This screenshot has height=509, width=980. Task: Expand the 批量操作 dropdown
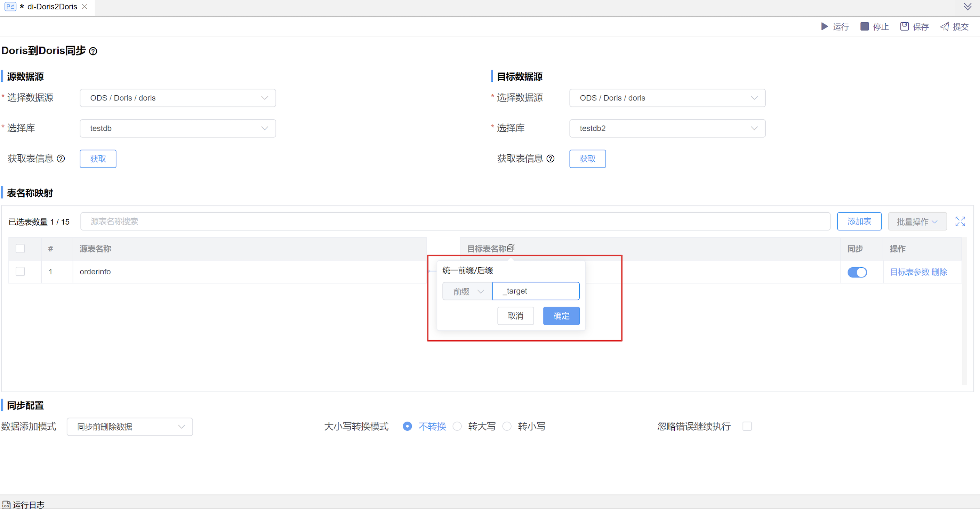pos(917,222)
